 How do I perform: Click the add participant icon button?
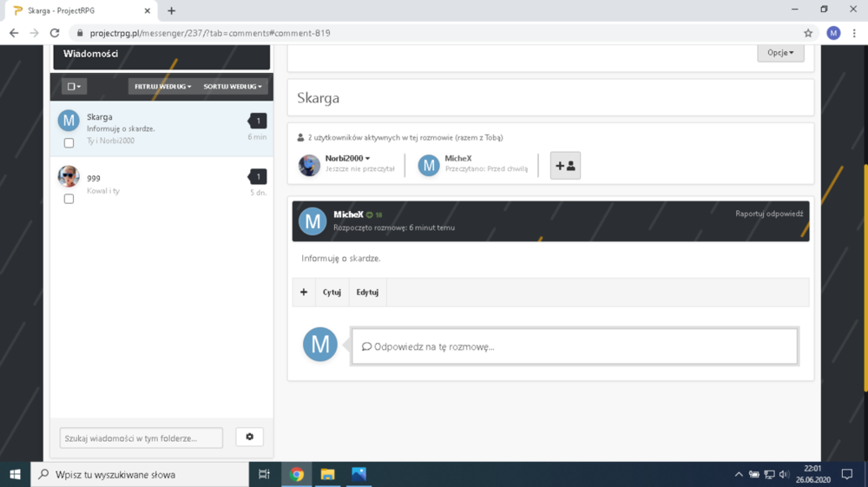click(565, 166)
